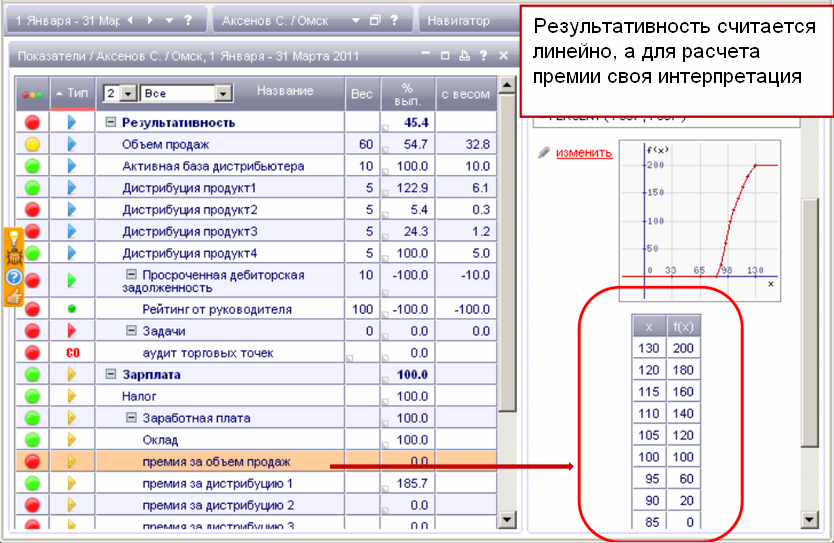Select the Дистрибуция продукт1 row
The image size is (834, 543).
[256, 188]
